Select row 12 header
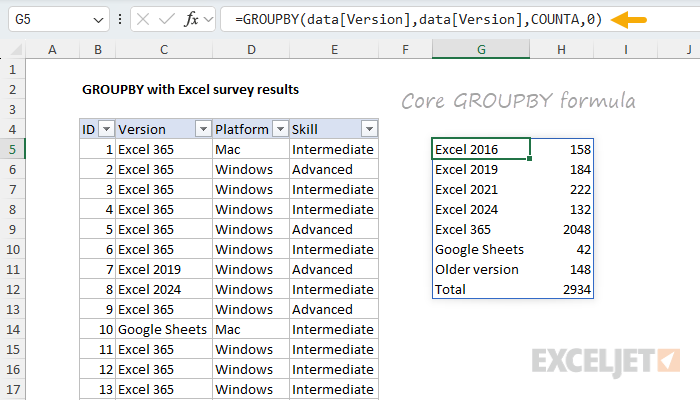 pyautogui.click(x=12, y=289)
